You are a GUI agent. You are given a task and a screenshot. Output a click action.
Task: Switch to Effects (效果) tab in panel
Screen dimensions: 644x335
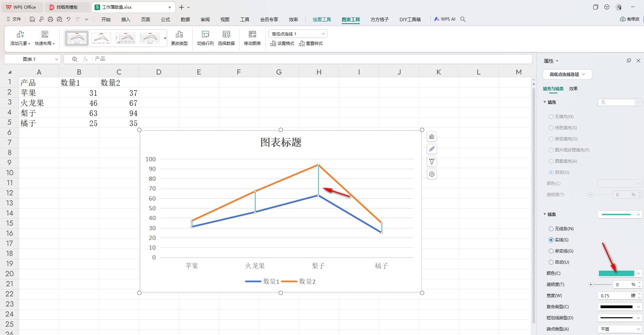click(x=573, y=88)
